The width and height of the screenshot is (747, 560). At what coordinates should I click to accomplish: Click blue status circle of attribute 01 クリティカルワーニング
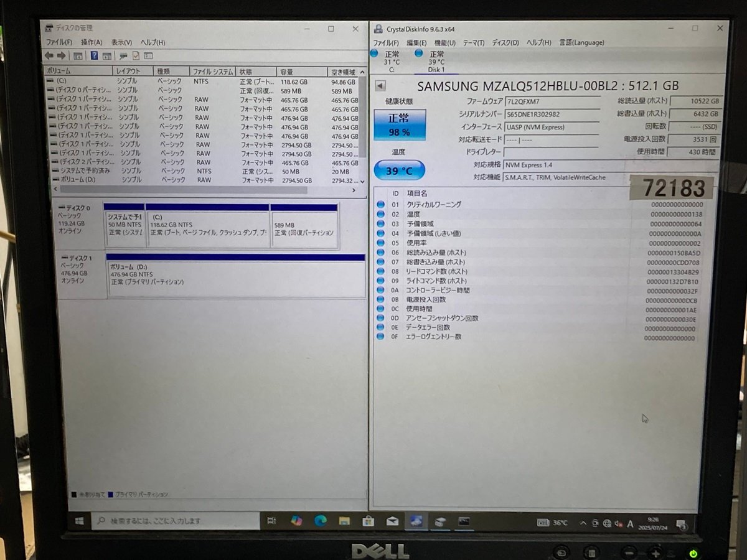(381, 204)
